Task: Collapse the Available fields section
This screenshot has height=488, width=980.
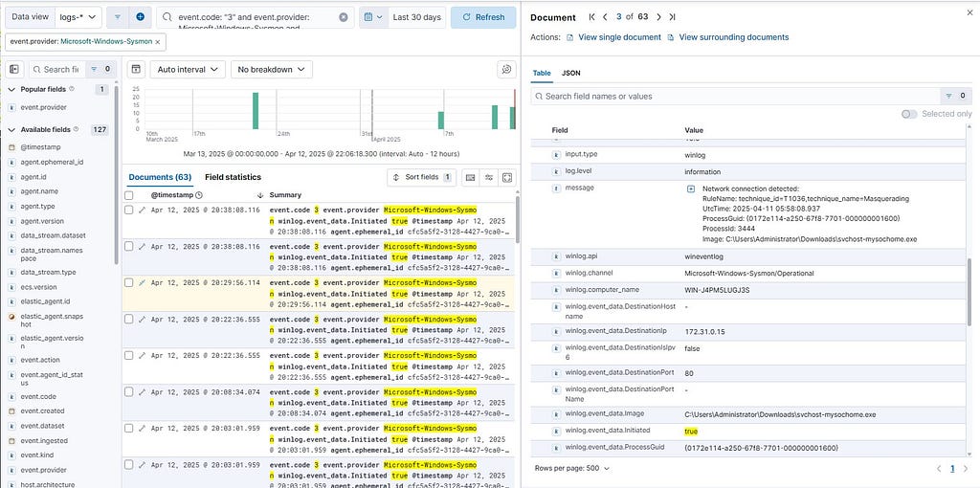Action: pos(11,129)
